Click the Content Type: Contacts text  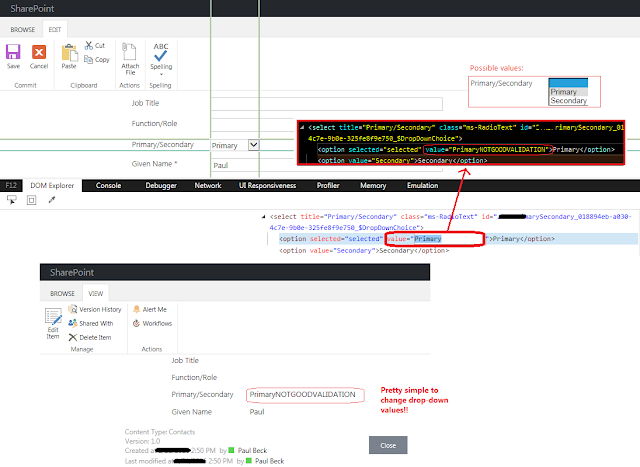click(x=160, y=432)
